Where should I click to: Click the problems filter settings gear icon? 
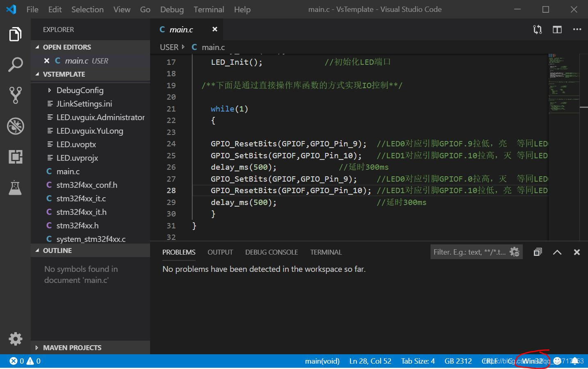point(514,252)
